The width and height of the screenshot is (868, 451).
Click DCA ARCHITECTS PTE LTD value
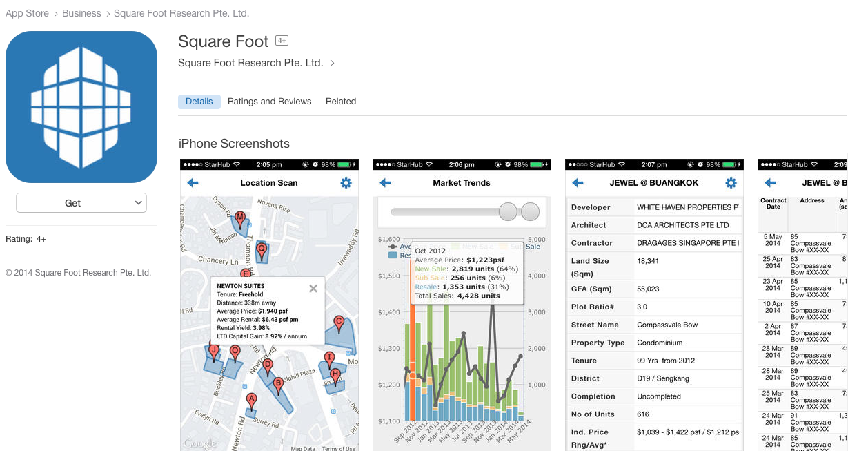pos(683,225)
